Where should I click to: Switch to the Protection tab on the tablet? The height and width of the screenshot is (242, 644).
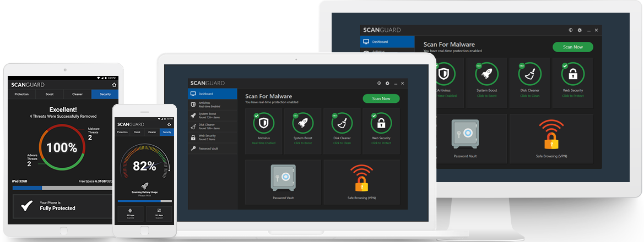tap(22, 95)
